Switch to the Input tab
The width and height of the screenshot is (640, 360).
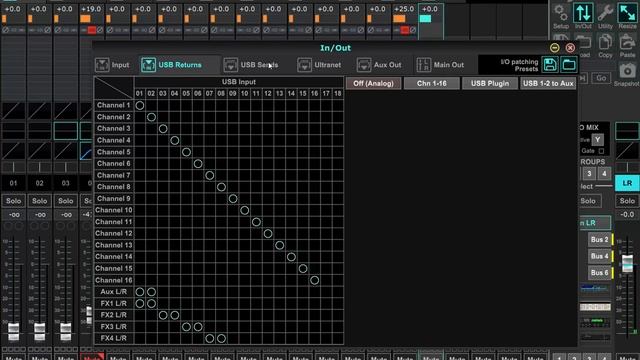(x=112, y=65)
